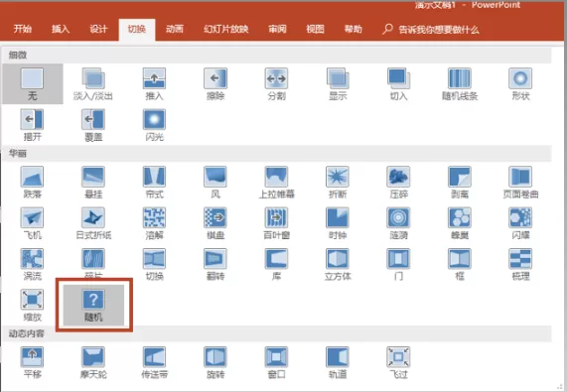Switch to the 审阅 Review tab
Image resolution: width=567 pixels, height=392 pixels.
click(x=277, y=29)
